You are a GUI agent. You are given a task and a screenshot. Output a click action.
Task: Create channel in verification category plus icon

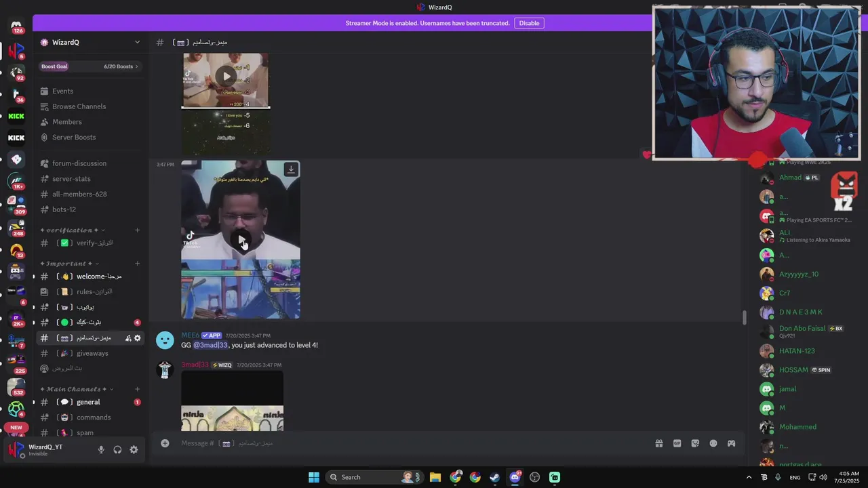click(x=137, y=230)
